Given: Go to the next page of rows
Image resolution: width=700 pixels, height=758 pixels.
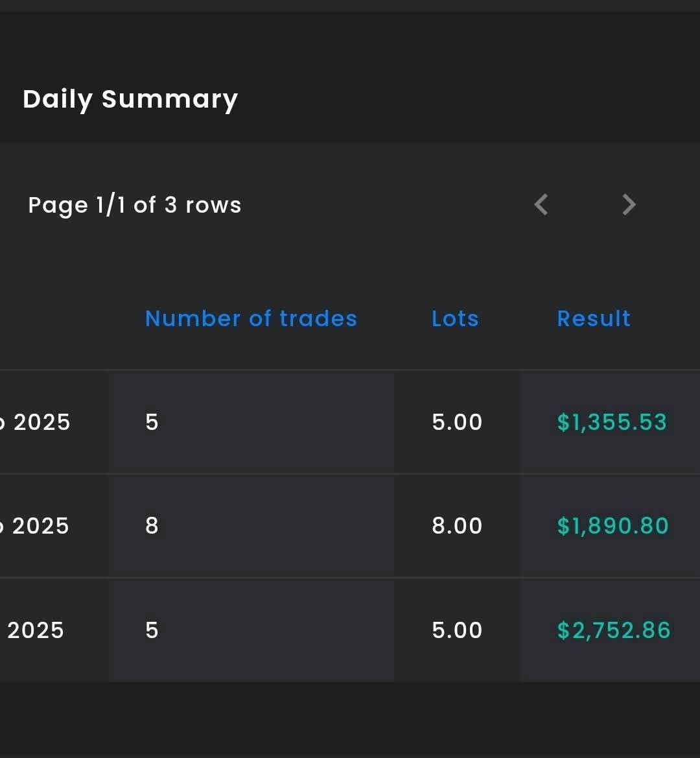Looking at the screenshot, I should point(628,205).
